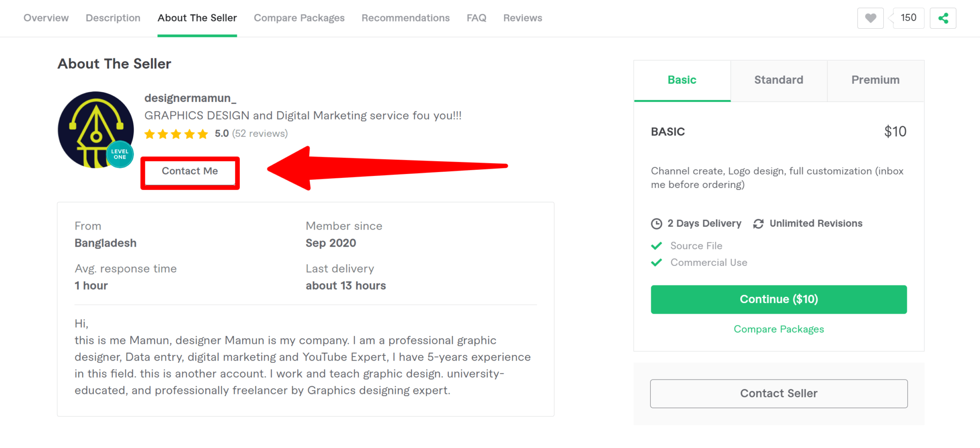Click the Level One badge
This screenshot has width=980, height=448.
tap(120, 154)
